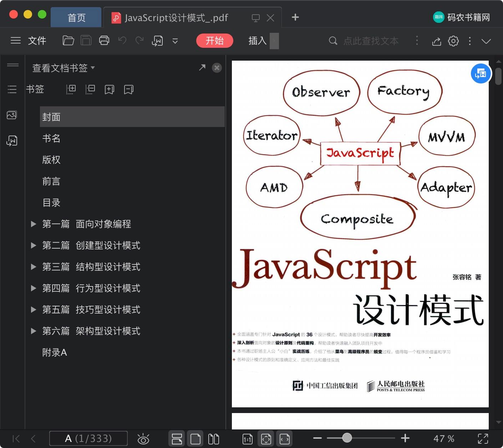Open the 查看文档书签 dropdown
Viewport: 503px width, 448px height.
[x=63, y=68]
